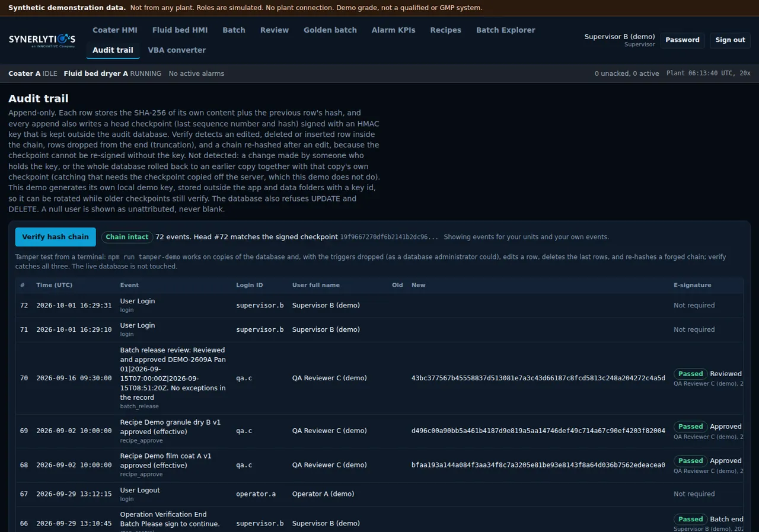Open the Coater HMI tab
This screenshot has width=759, height=532.
[x=115, y=30]
